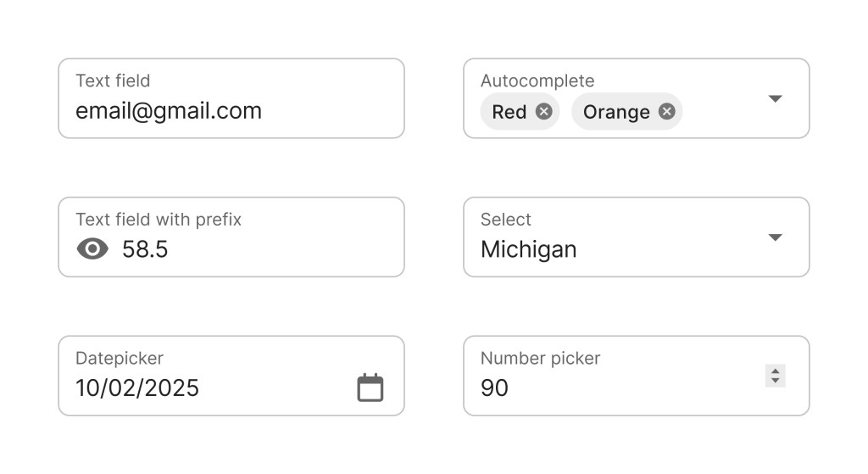The image size is (868, 474).
Task: Open the Select dropdown arrow
Action: coord(774,237)
